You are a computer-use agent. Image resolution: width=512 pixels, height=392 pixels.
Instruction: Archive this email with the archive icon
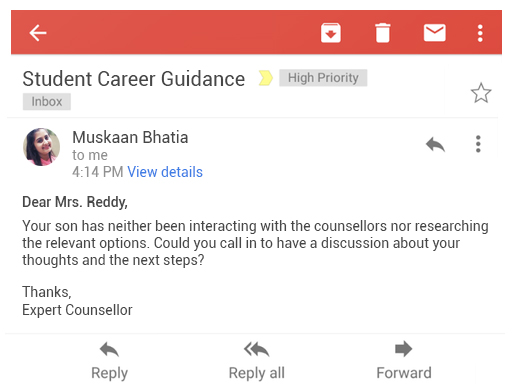(330, 33)
